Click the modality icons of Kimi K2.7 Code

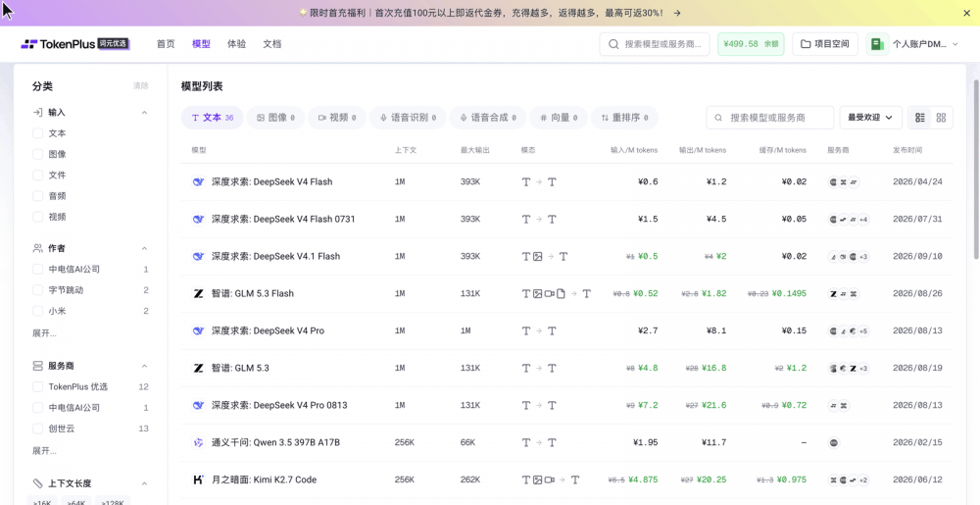[551, 480]
